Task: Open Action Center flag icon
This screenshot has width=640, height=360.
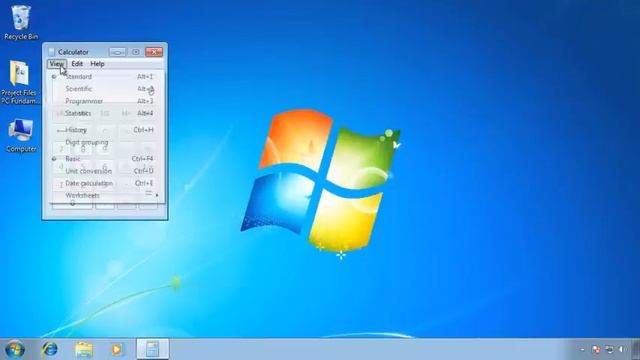Action: click(x=596, y=349)
